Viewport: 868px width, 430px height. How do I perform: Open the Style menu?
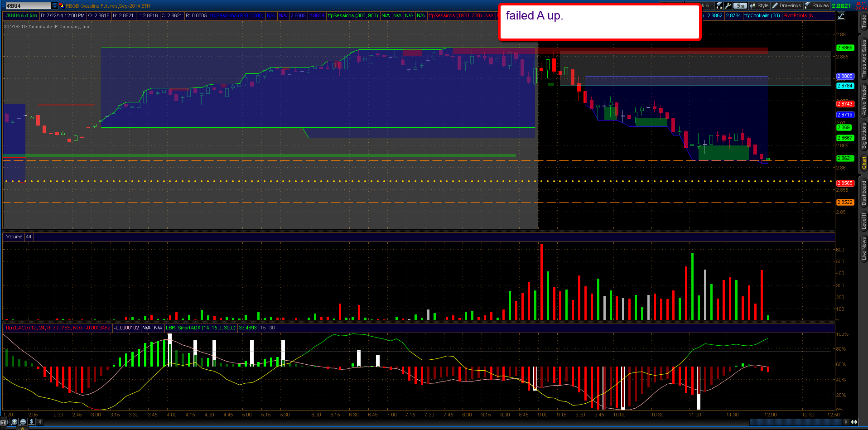coord(759,6)
